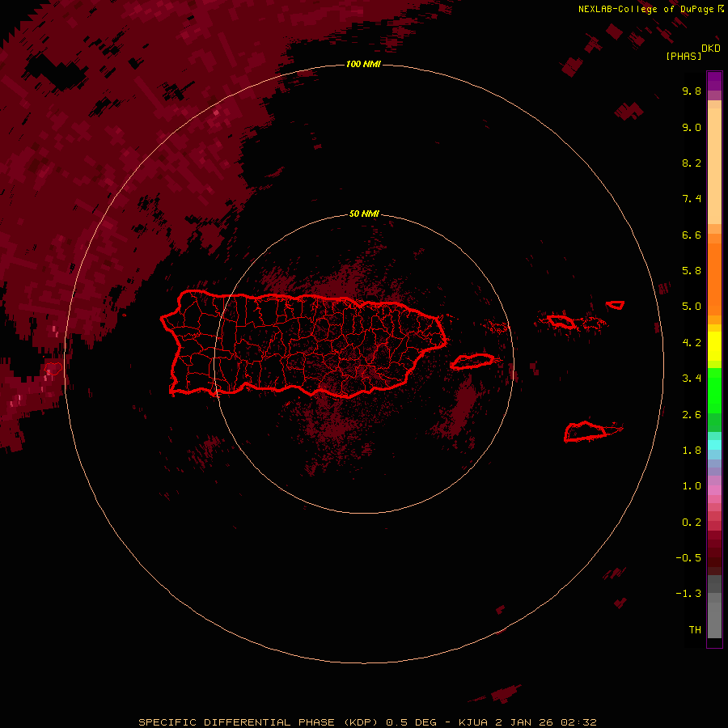Select the 8.2 legend value
Screen dimensions: 728x728
[x=692, y=163]
